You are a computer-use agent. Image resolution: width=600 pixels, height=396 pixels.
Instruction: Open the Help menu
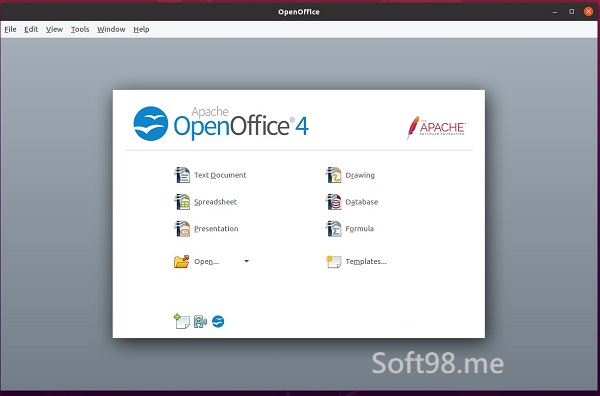click(141, 29)
